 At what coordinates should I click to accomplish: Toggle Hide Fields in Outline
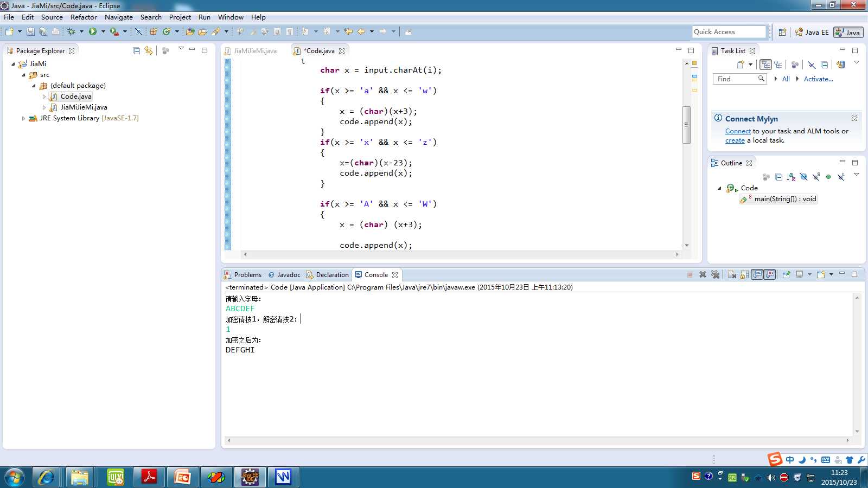(803, 177)
